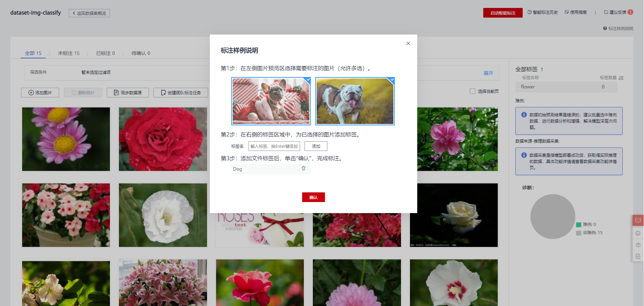The height and width of the screenshot is (306, 644).
Task: Check the 选择当前页 checkbox
Action: click(473, 91)
